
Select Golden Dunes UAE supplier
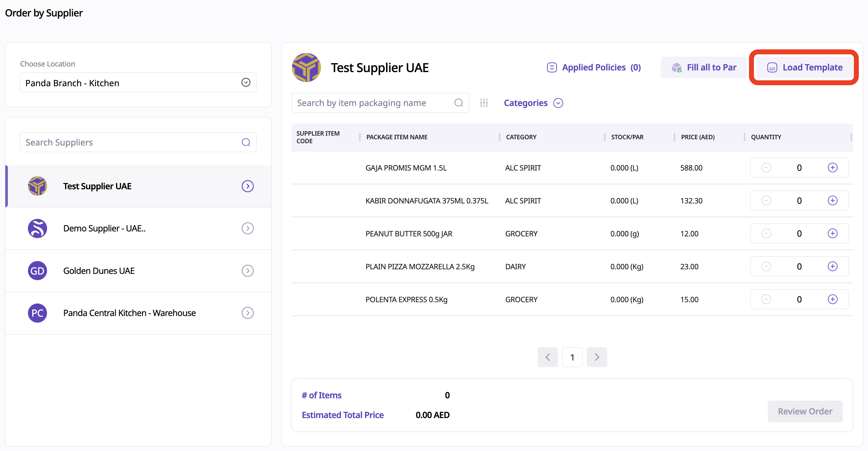click(99, 271)
